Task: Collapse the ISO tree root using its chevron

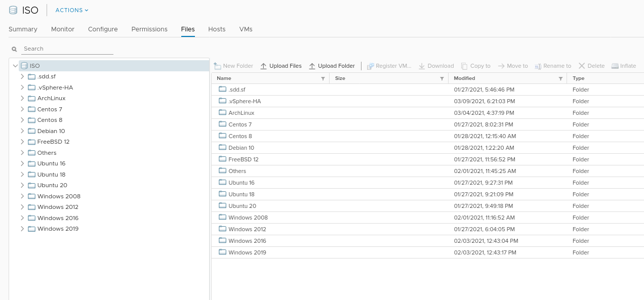Action: coord(16,65)
